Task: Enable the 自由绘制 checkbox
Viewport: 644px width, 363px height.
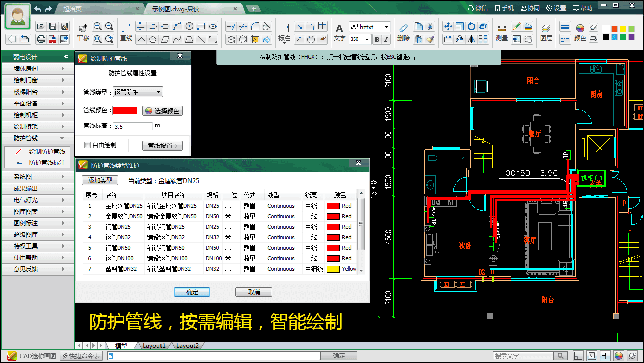Action: 88,145
